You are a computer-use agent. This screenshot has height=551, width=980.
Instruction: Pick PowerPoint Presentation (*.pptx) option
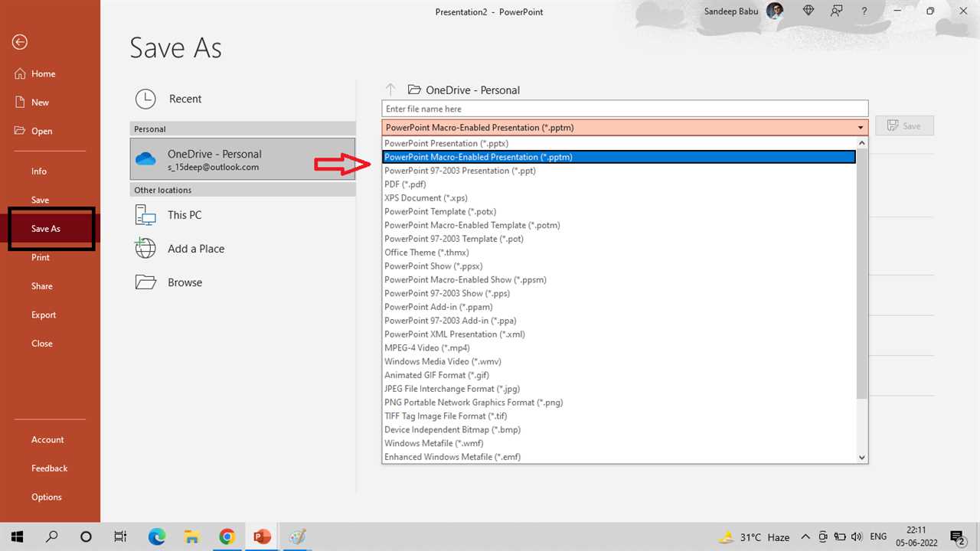pos(446,143)
